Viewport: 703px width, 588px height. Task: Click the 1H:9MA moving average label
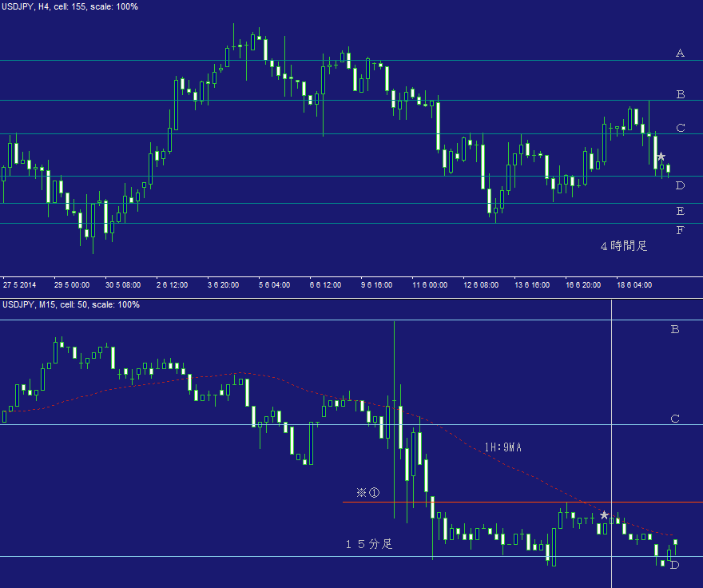point(502,447)
